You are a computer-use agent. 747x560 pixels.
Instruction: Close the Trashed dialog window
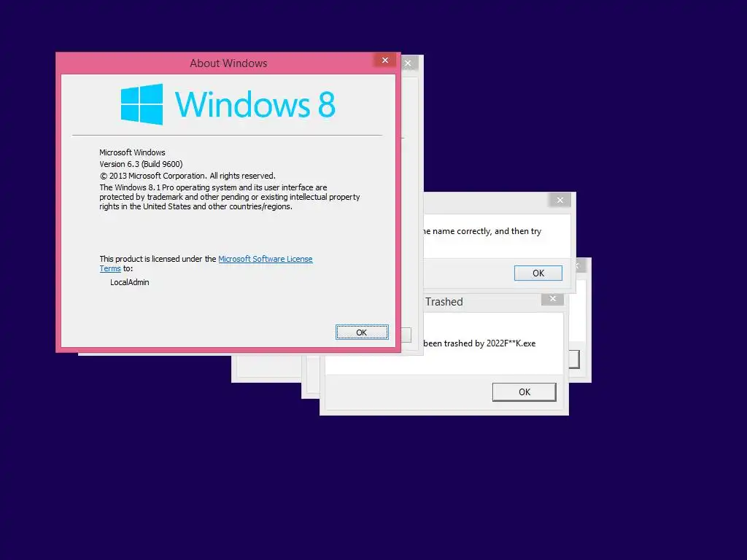[553, 299]
